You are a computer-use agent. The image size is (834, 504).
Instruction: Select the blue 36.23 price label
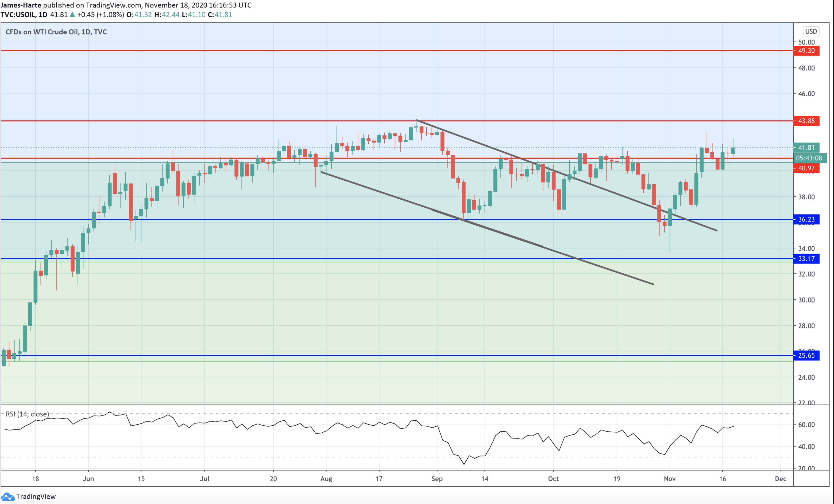pos(806,219)
